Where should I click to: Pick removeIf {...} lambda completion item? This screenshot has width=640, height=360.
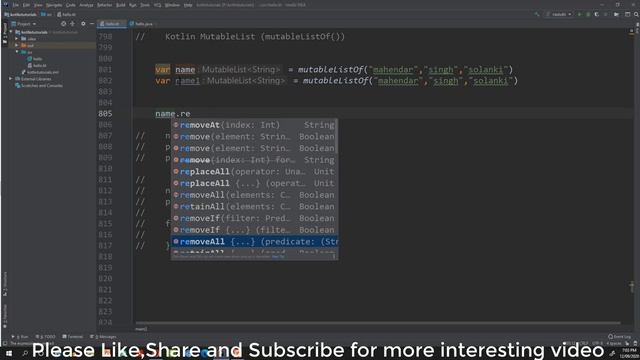254,230
